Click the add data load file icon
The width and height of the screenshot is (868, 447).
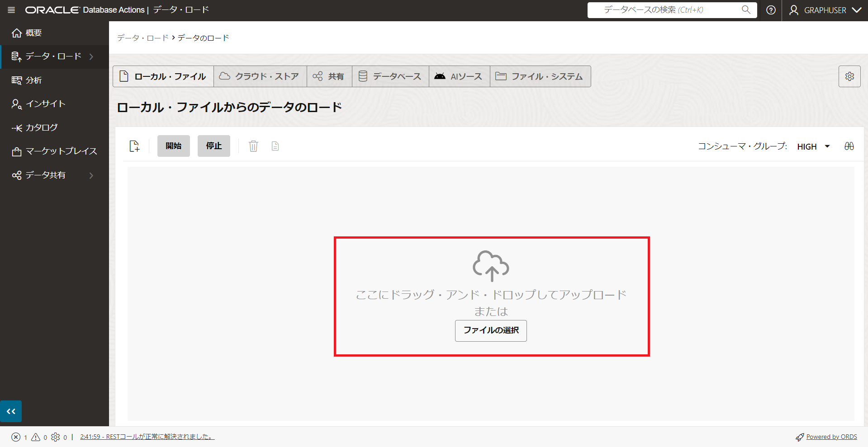(134, 146)
